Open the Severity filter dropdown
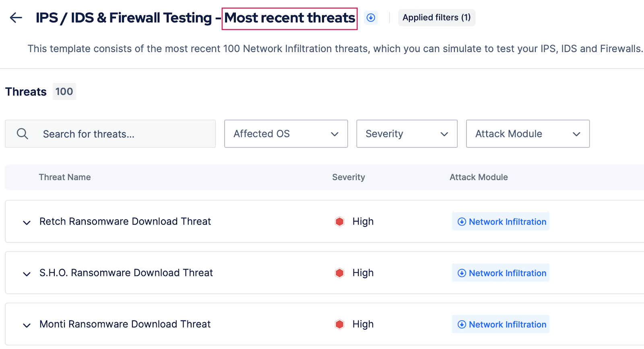Screen dimensions: 644x349 pyautogui.click(x=407, y=134)
